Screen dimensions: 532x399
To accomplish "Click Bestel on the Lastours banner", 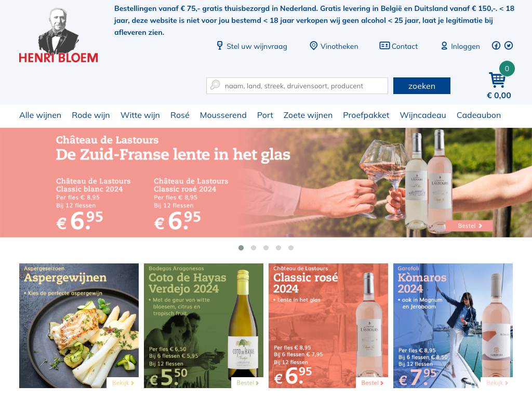I will click(x=469, y=225).
